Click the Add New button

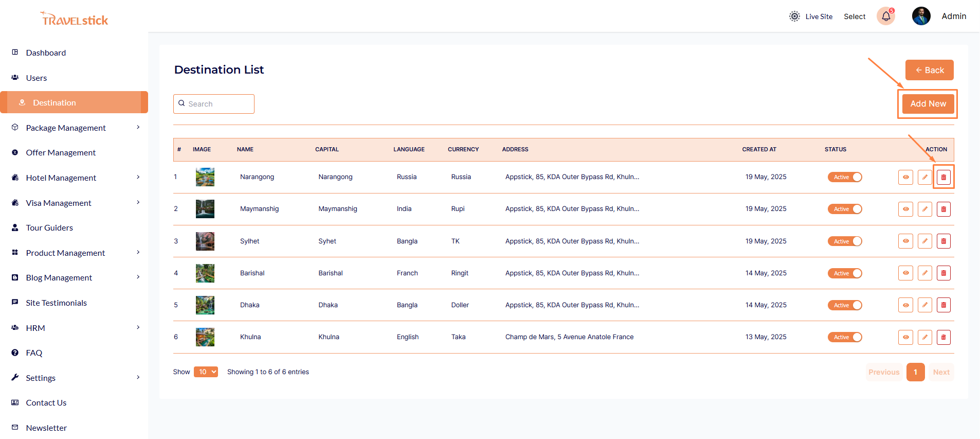tap(928, 103)
